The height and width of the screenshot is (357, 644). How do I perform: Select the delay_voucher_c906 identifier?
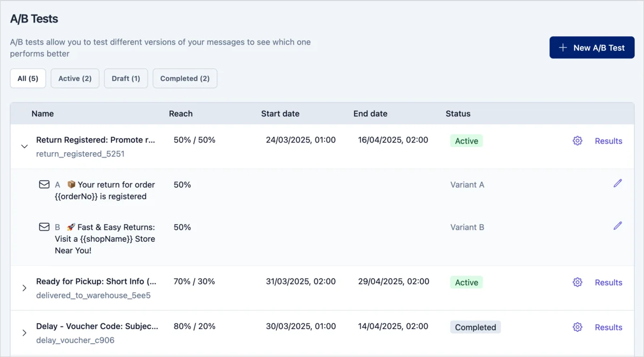[x=75, y=340]
